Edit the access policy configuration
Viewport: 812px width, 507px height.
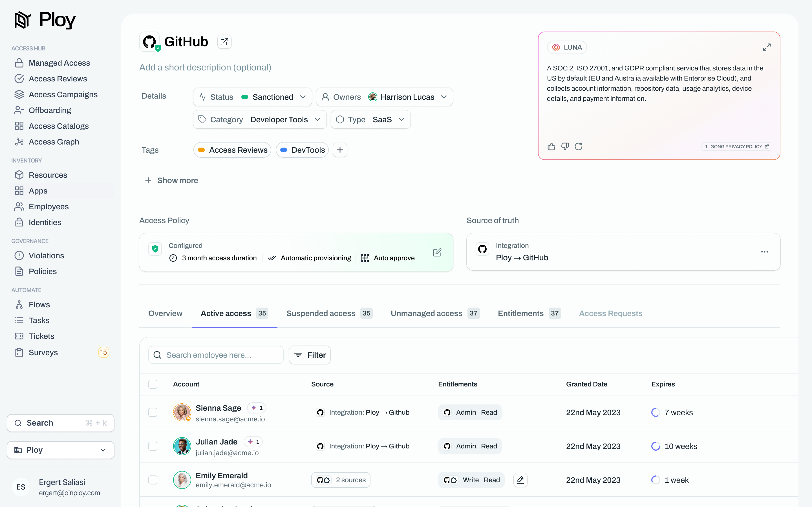pos(437,252)
